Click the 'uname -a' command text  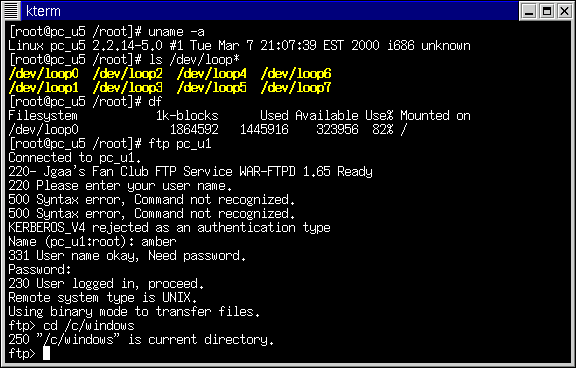click(176, 32)
